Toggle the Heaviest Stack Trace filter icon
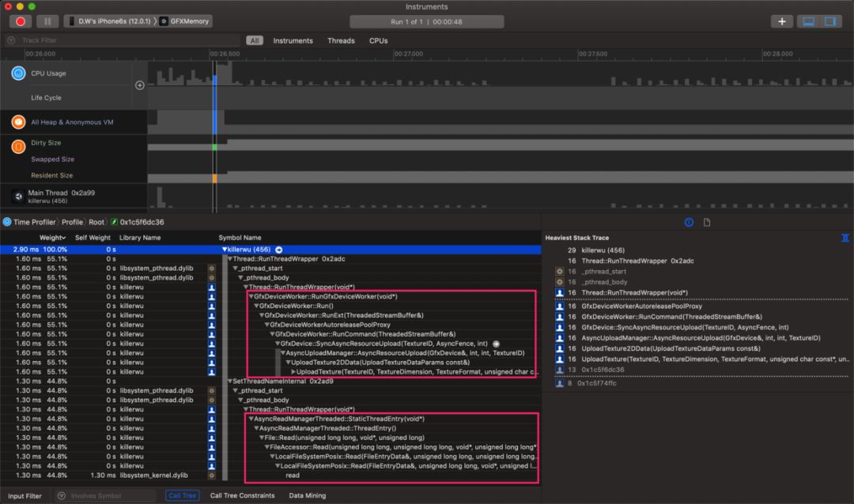Screen dimensions: 854x504 click(845, 238)
